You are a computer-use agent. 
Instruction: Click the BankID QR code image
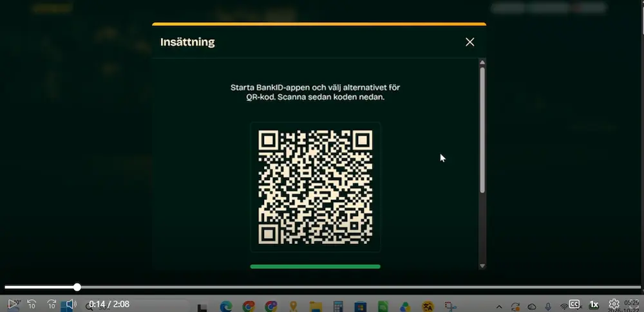(316, 187)
